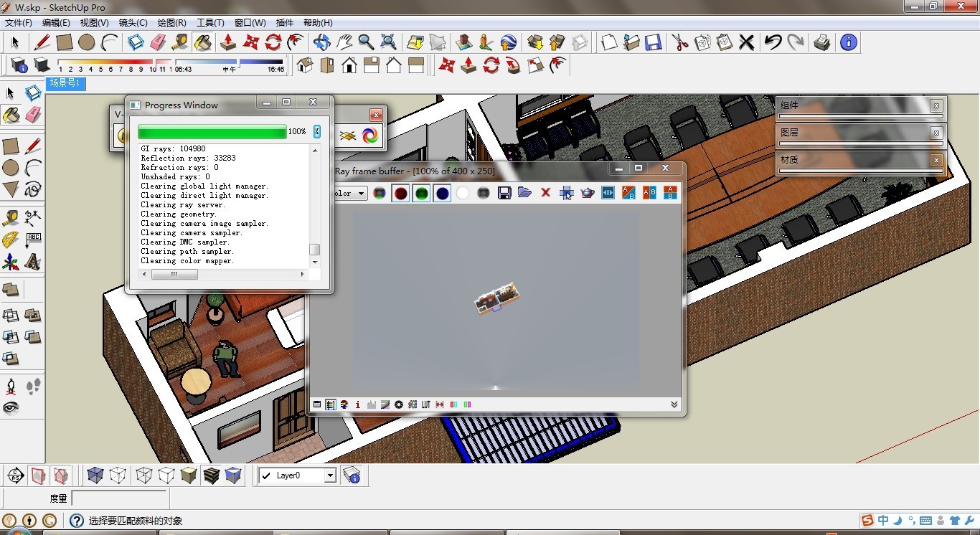Click the Save floppy disk icon in main toolbar
This screenshot has height=535, width=980.
coord(653,42)
